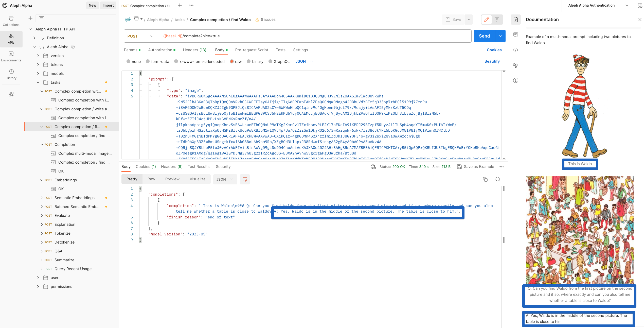Open the code generation panel
Viewport: 644px width, 328px height.
(x=515, y=50)
